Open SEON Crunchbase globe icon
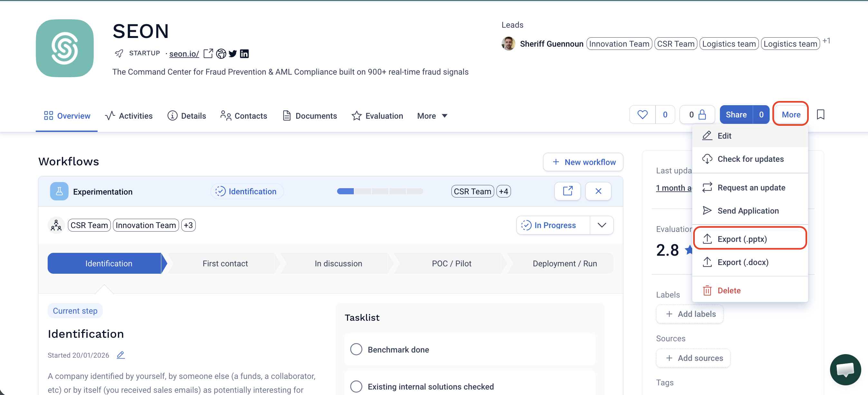Viewport: 868px width, 395px height. tap(221, 53)
